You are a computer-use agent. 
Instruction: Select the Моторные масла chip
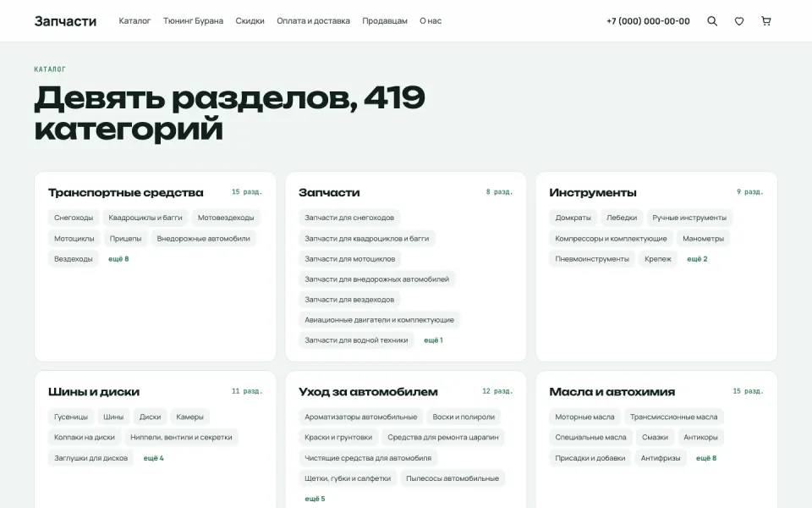point(584,417)
